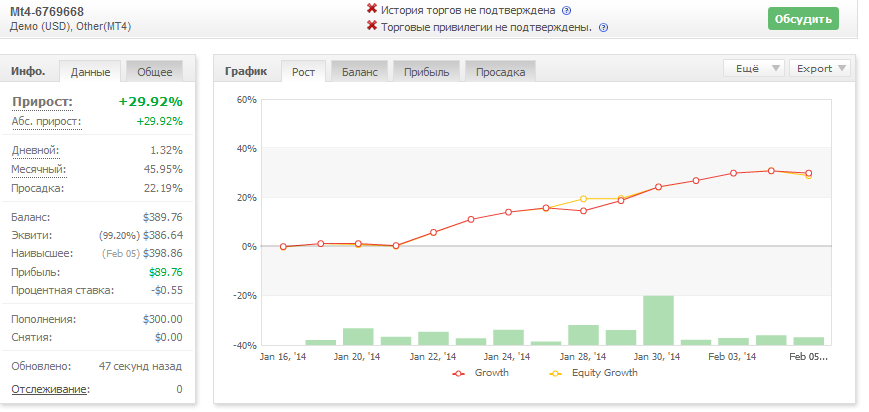Screen dimensions: 869x412
Task: Click the Дневной value 1.32%
Action: (166, 150)
